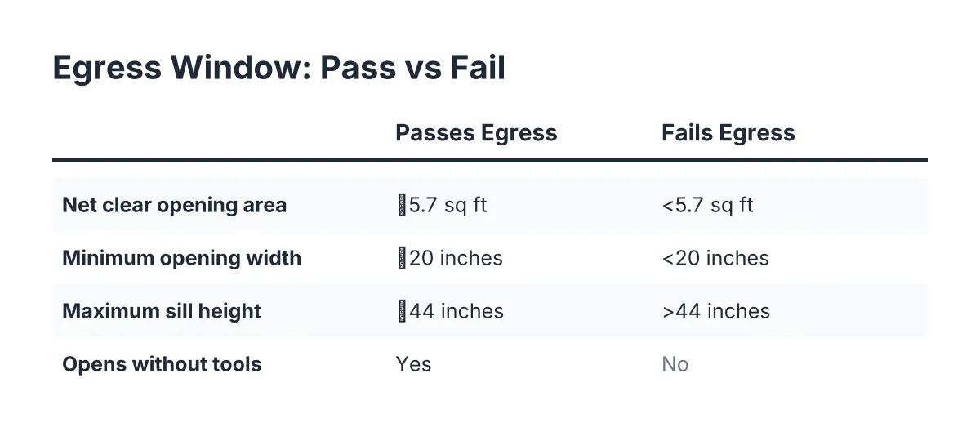Select the failing <5.7 sq ft value
Image resolution: width=980 pixels, height=436 pixels.
[x=707, y=205]
